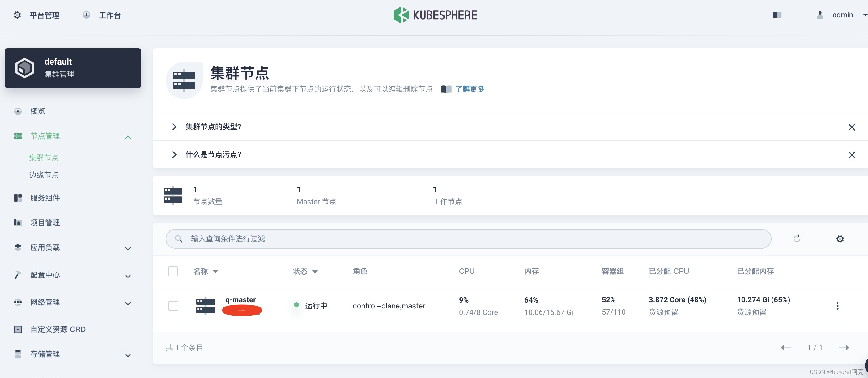Screen dimensions: 868x378
Task: Collapse the 节点管理 section
Action: [128, 137]
